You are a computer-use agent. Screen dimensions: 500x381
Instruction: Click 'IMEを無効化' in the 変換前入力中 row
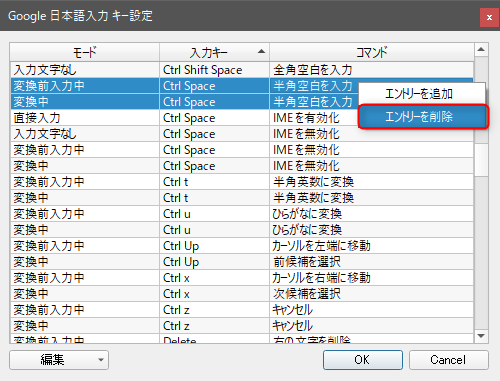coord(371,150)
